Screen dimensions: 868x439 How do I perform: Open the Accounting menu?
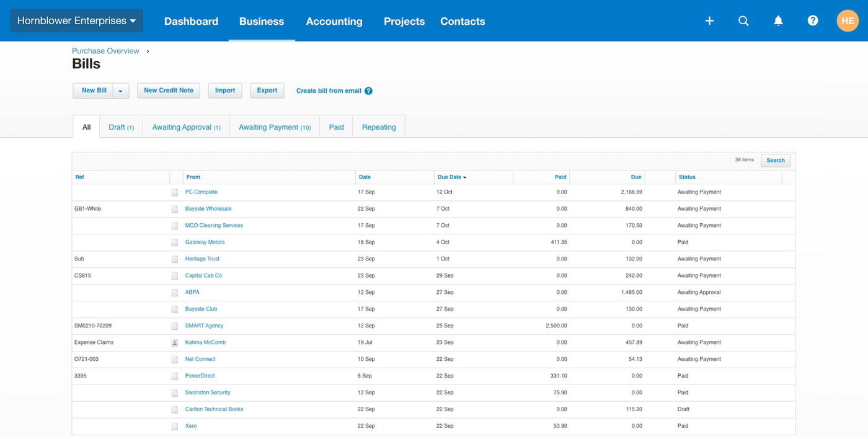[x=334, y=21]
